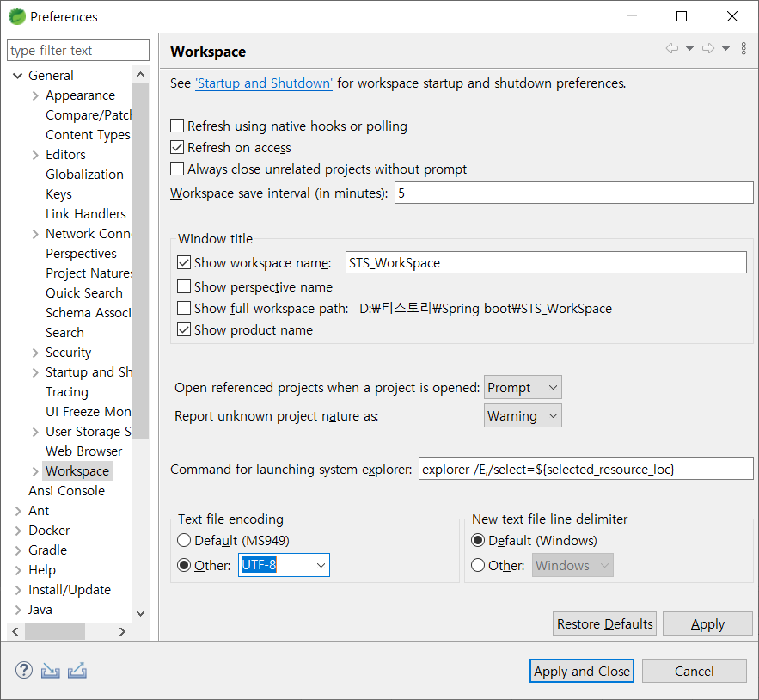This screenshot has width=759, height=700.
Task: Click the tree scroll up arrow
Action: 141,75
